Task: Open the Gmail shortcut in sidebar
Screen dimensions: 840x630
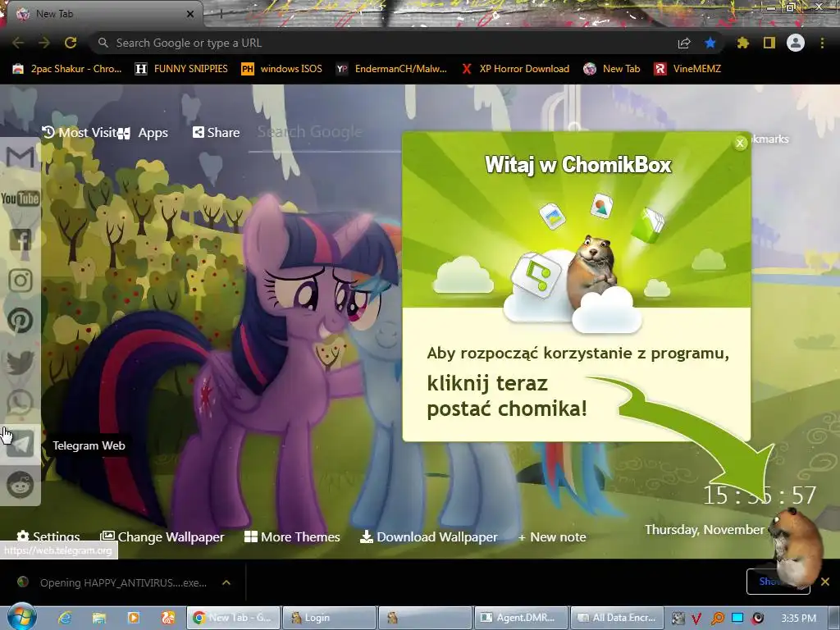Action: pos(21,157)
